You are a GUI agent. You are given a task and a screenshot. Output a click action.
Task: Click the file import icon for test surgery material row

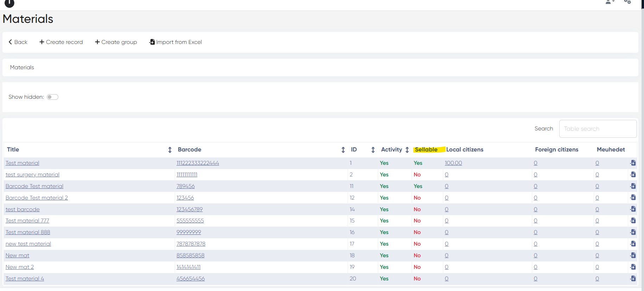pos(633,174)
